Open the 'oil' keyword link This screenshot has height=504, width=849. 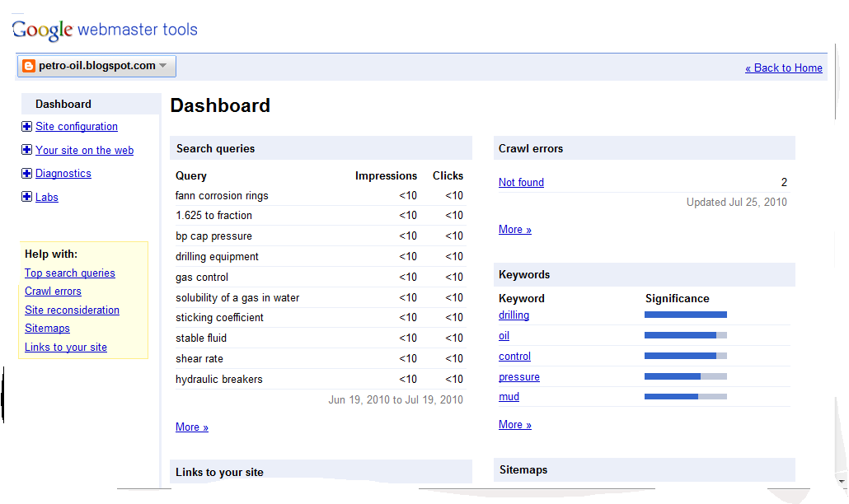point(504,336)
